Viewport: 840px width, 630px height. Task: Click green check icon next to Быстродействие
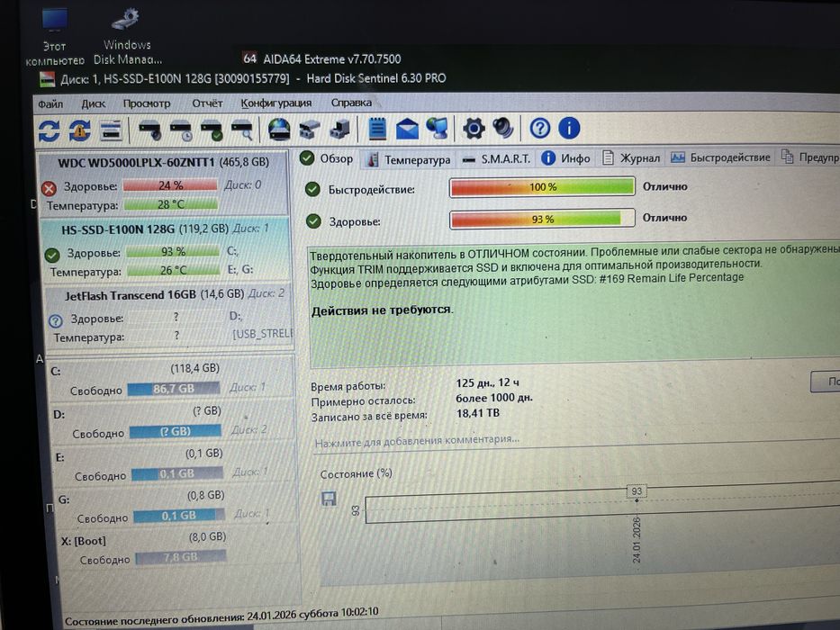[x=312, y=189]
